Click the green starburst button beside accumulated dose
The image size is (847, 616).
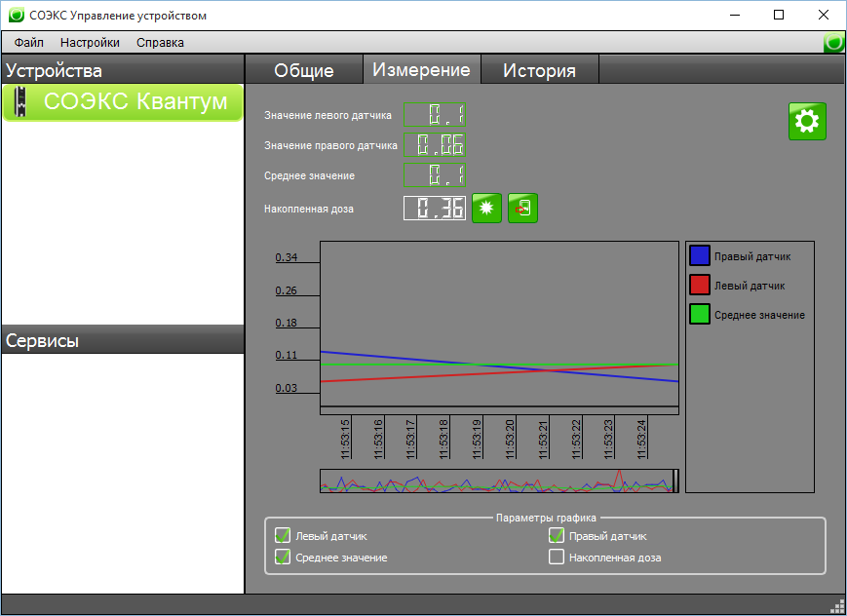click(486, 208)
